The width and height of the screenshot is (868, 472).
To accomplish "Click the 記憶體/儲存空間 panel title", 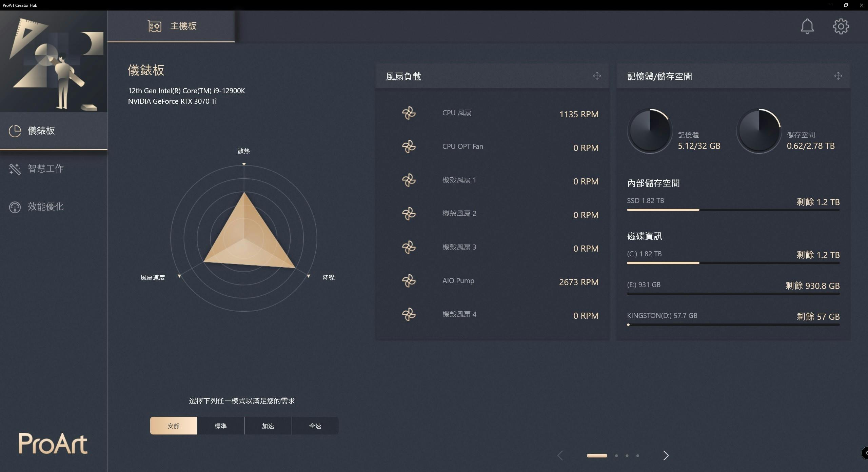I will coord(659,77).
